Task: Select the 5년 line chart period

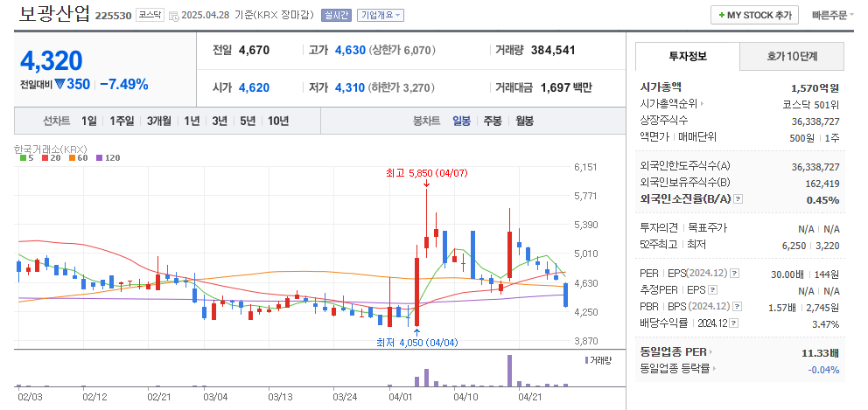Action: [x=248, y=122]
